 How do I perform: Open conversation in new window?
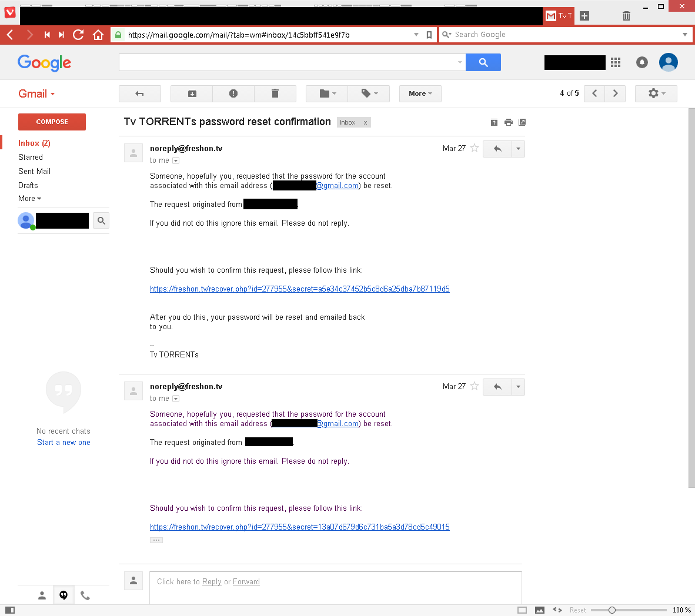(x=522, y=122)
